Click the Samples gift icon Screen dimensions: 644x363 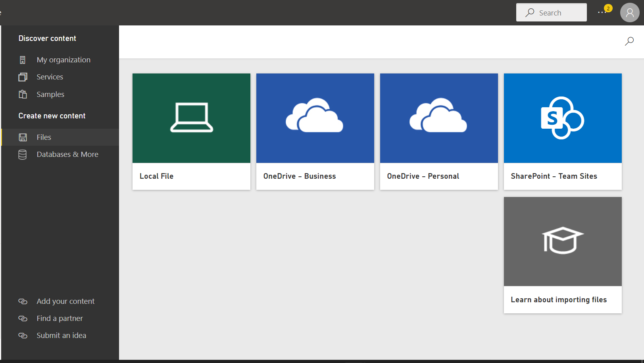[x=23, y=94]
